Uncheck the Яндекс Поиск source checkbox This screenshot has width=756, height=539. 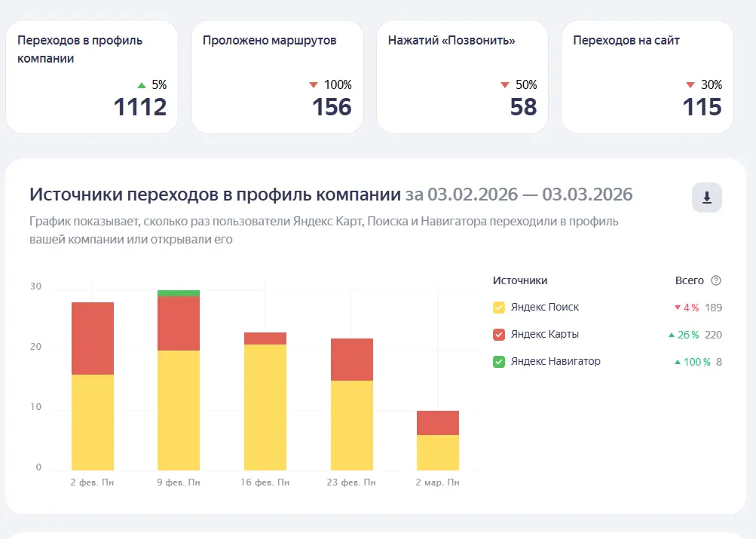(x=499, y=308)
